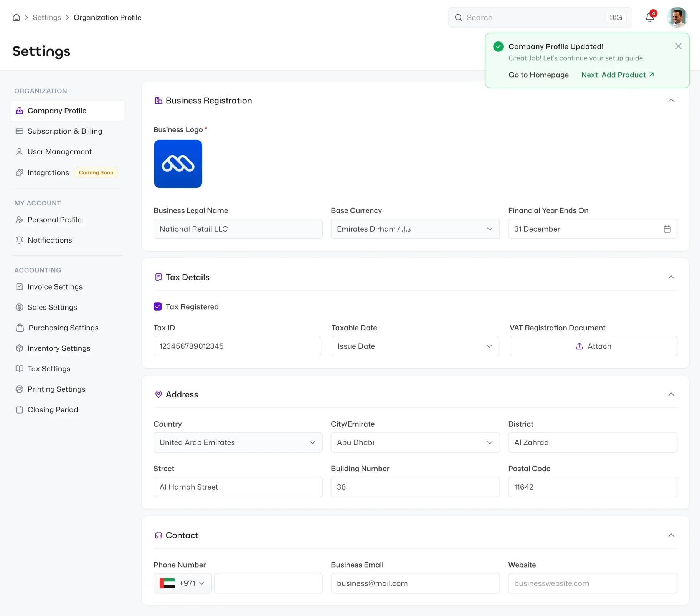Click the Next: Add Product arrow icon
The image size is (700, 616).
click(651, 75)
